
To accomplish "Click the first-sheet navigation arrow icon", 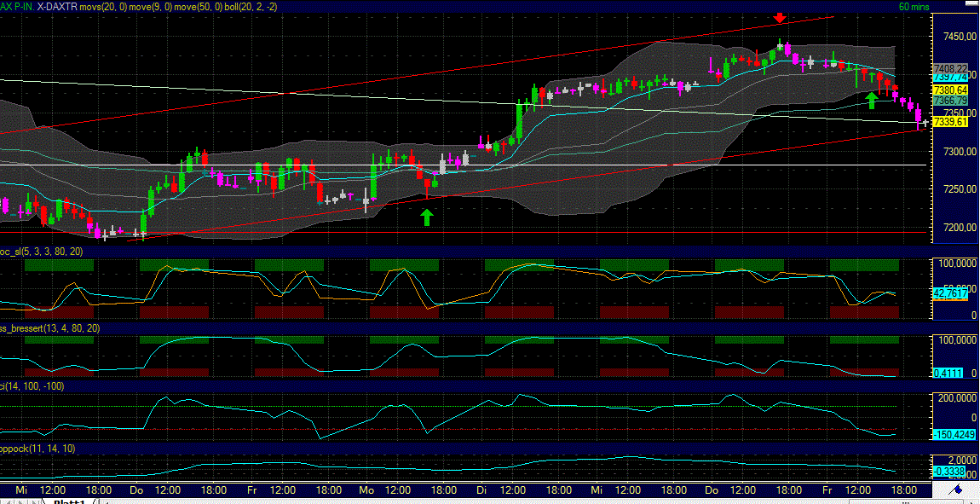I will (x=7, y=500).
